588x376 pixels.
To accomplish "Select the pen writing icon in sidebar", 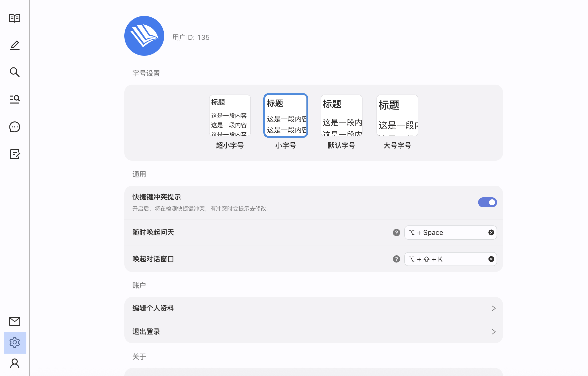I will [x=15, y=45].
